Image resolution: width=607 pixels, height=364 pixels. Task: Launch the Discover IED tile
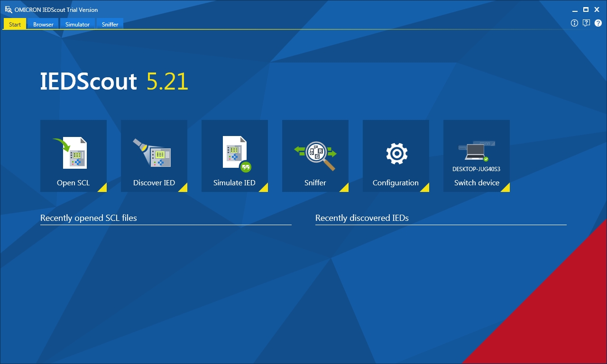pos(154,156)
